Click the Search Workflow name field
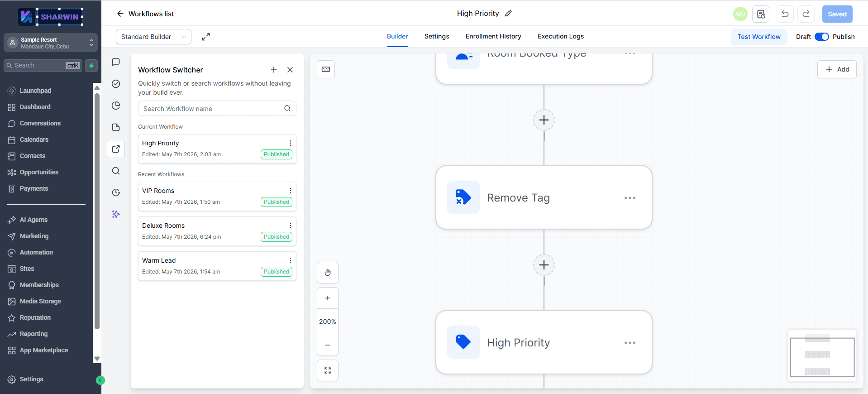The image size is (868, 394). pos(217,109)
